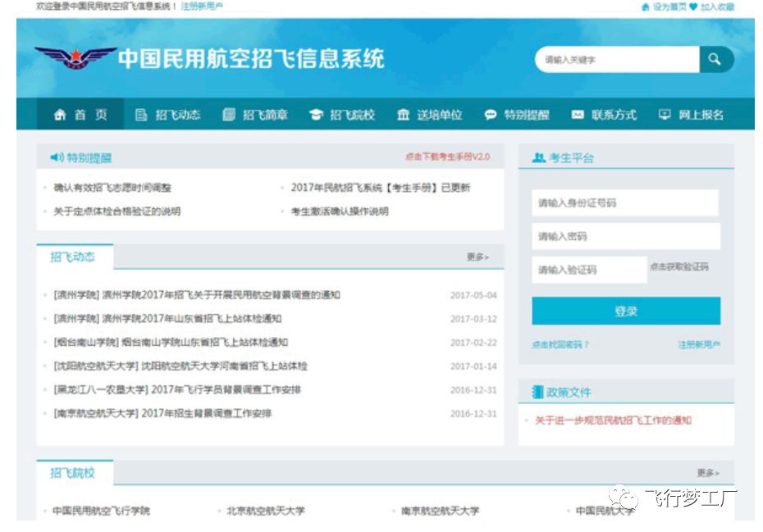Screen dimensions: 763x532
Task: Open 南京航空航天大学 2017年招生背景调查工作安排
Action: point(162,413)
